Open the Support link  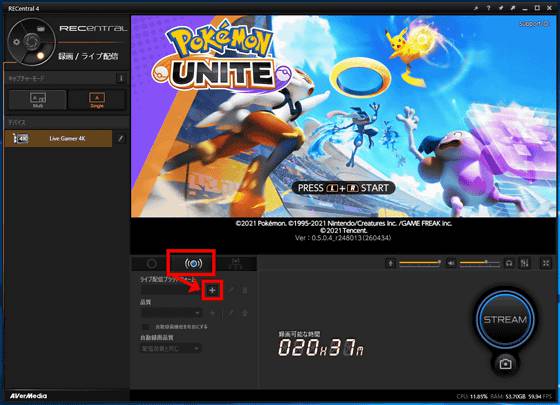pyautogui.click(x=534, y=24)
